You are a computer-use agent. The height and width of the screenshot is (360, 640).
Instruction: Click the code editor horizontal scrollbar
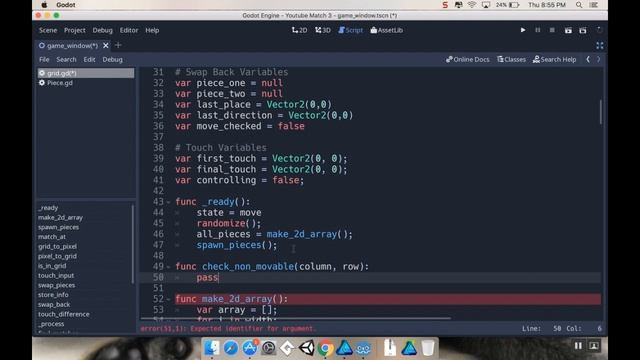coord(296,318)
